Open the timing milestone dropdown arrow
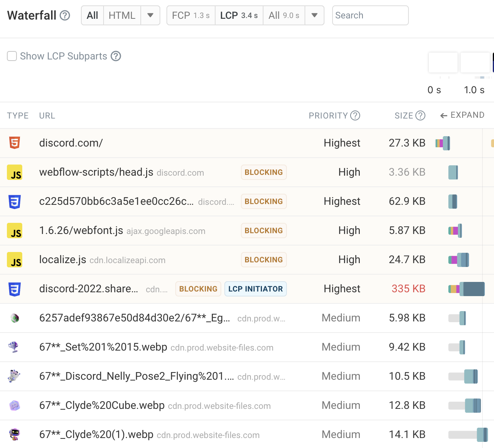Viewport: 494px width, 448px height. point(315,15)
